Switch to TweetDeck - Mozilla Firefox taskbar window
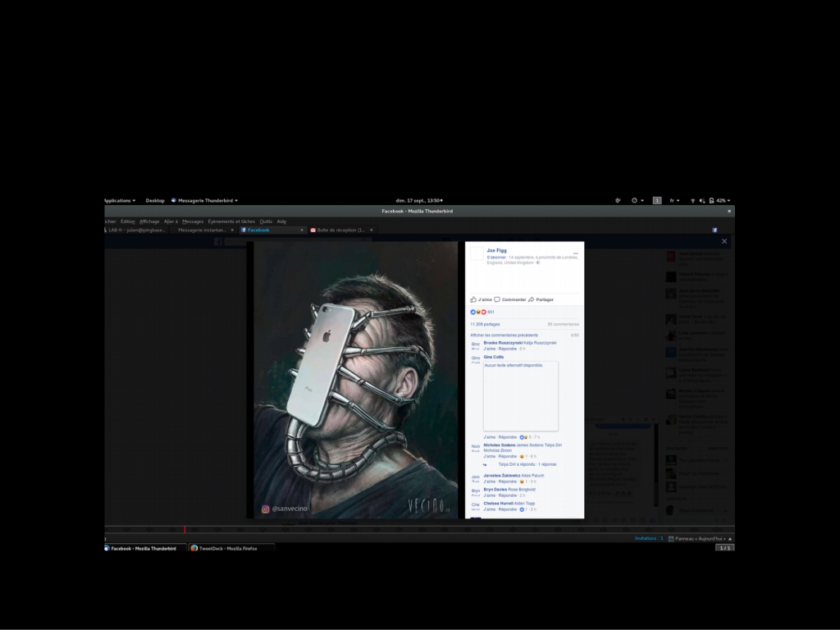 231,548
